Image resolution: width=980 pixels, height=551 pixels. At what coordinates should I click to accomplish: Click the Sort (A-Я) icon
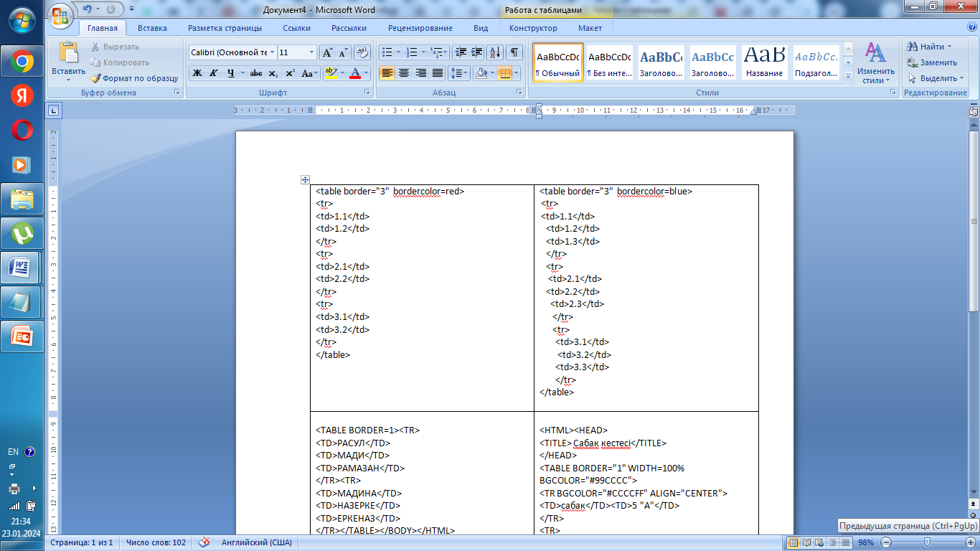pos(495,52)
